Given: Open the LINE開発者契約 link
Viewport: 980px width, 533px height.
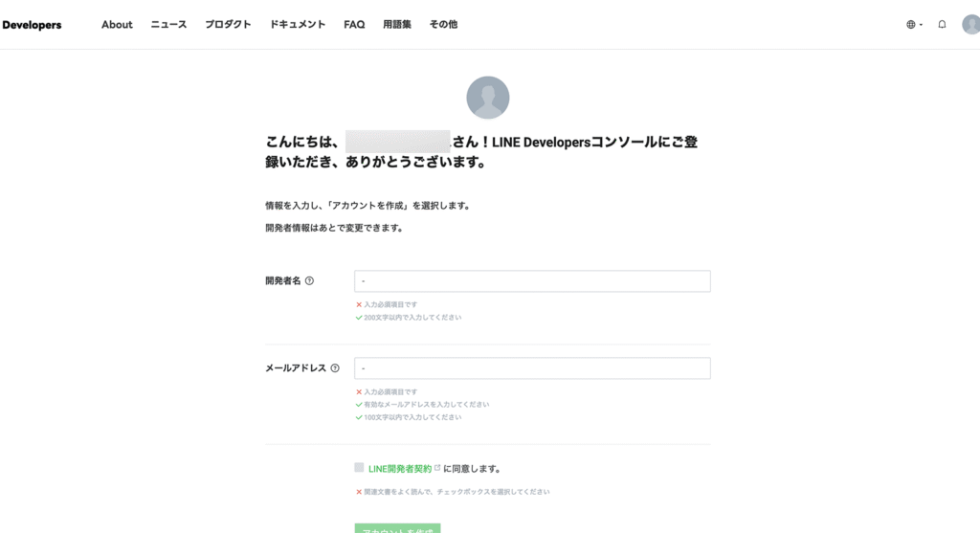Looking at the screenshot, I should pyautogui.click(x=400, y=469).
